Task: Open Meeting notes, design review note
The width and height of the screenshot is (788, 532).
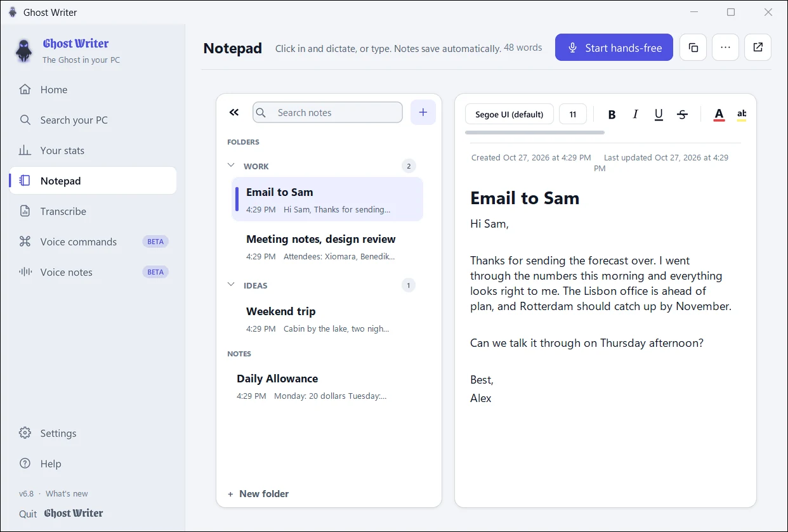Action: (x=327, y=247)
